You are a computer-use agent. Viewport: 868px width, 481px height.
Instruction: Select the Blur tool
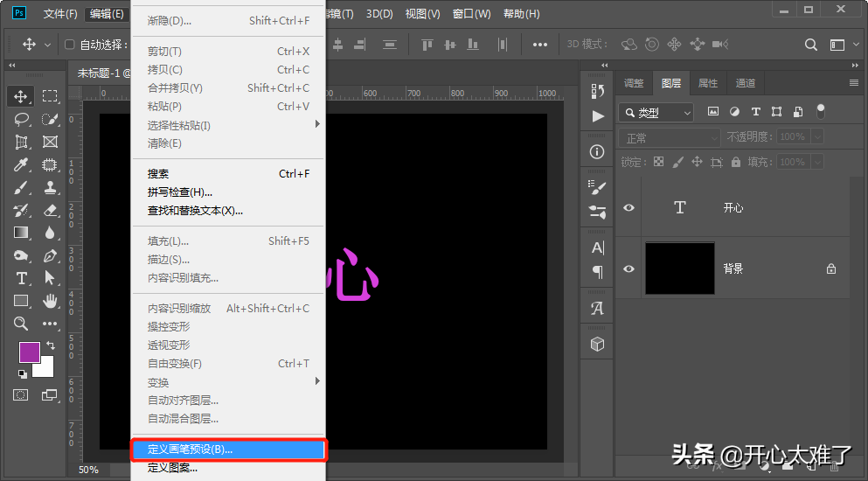pyautogui.click(x=50, y=233)
